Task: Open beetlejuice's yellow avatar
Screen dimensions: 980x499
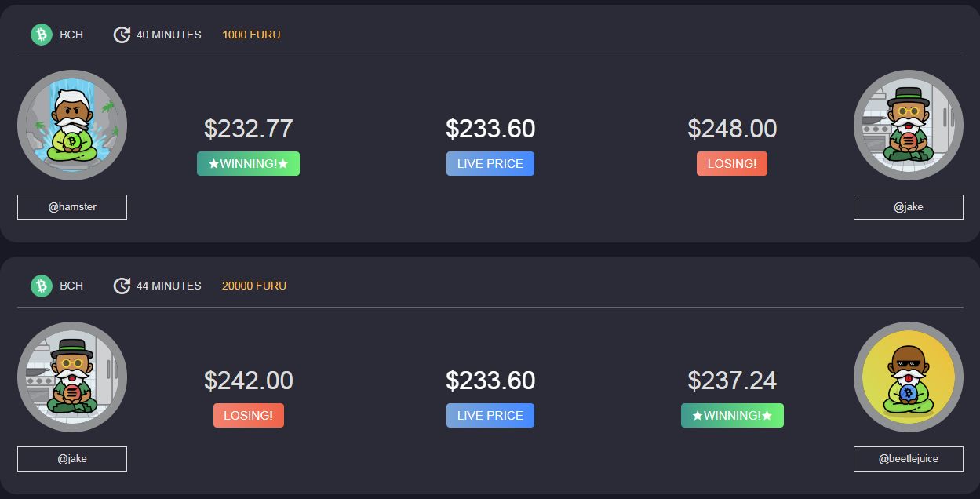Action: click(909, 377)
